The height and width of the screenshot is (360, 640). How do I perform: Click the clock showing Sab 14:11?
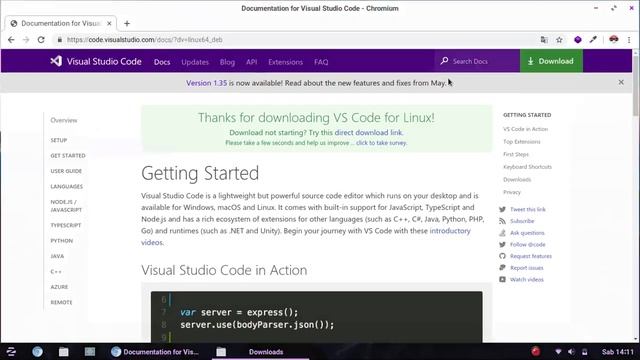(x=618, y=351)
